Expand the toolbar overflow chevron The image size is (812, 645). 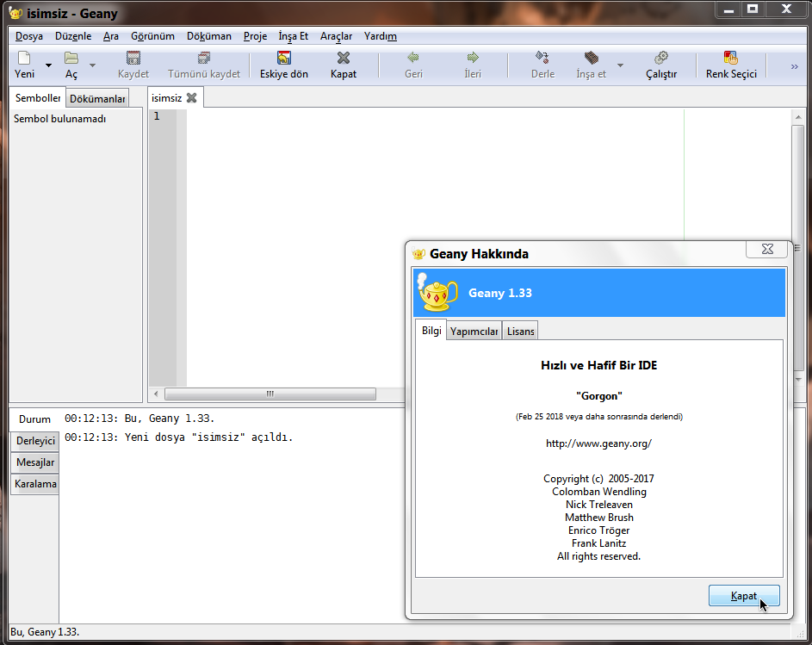point(795,66)
